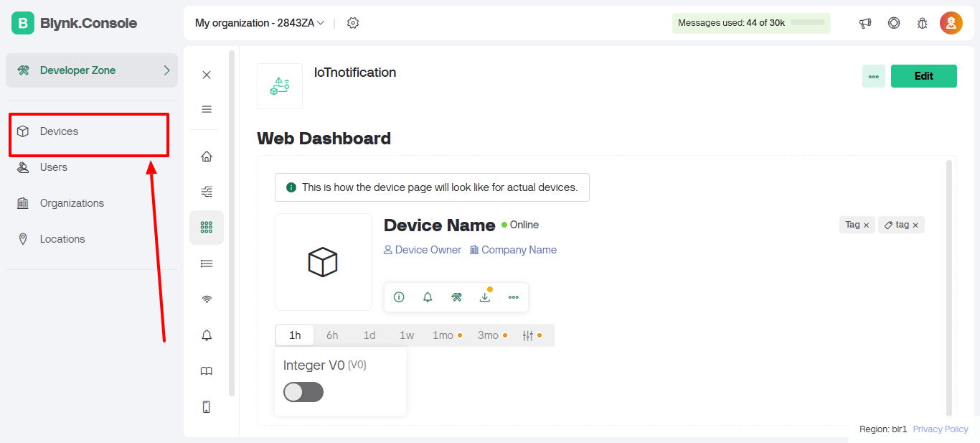
Task: Select the Web Dashboard grid icon
Action: click(207, 228)
